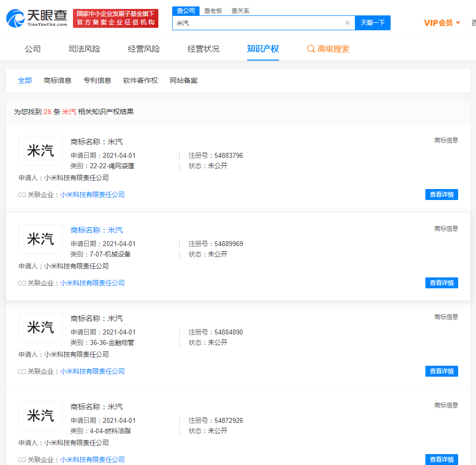
Task: Click 商标名称：米汽 title for 4-04-燃料油脂
Action: 96,407
